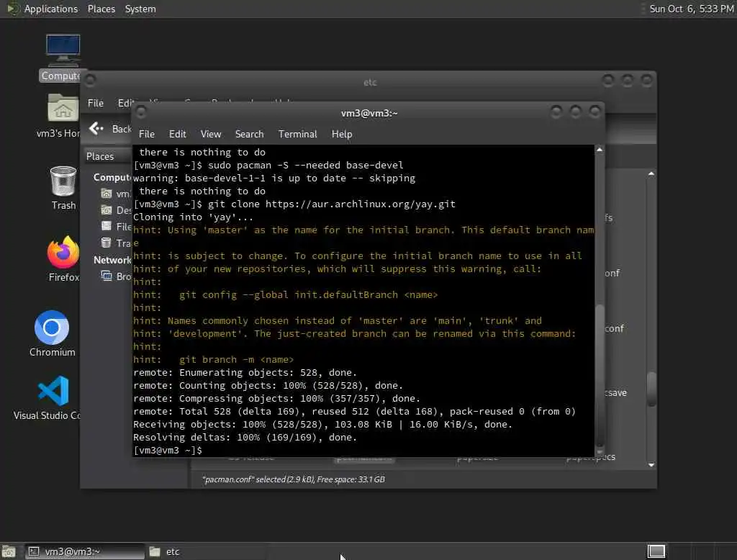Open the terminal Help menu
This screenshot has height=560, width=737.
coord(342,134)
